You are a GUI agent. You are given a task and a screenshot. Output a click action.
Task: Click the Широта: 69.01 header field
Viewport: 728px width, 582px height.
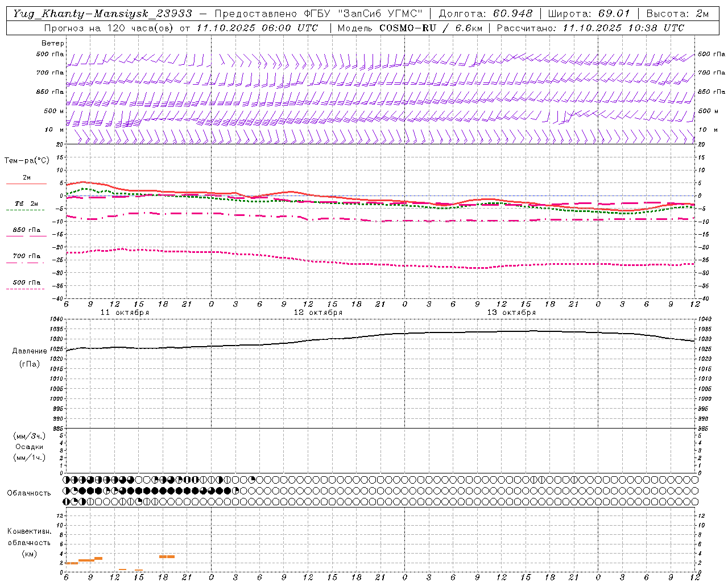589,14
